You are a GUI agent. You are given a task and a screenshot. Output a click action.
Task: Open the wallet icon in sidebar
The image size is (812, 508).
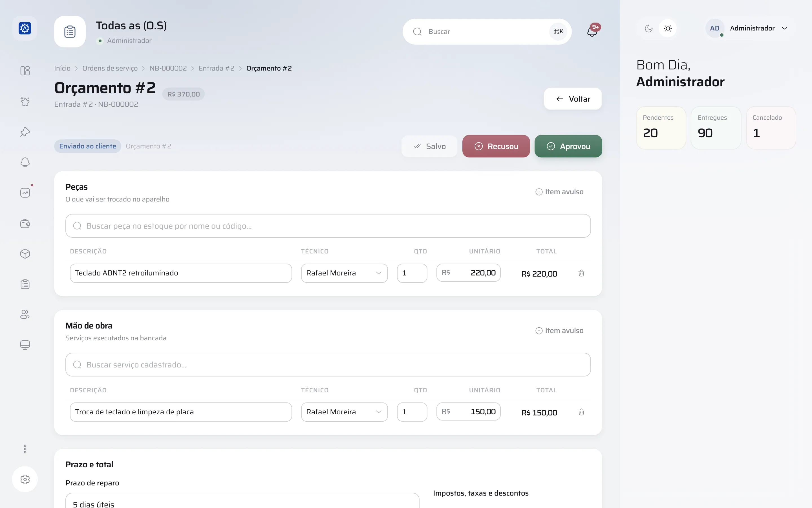[25, 224]
